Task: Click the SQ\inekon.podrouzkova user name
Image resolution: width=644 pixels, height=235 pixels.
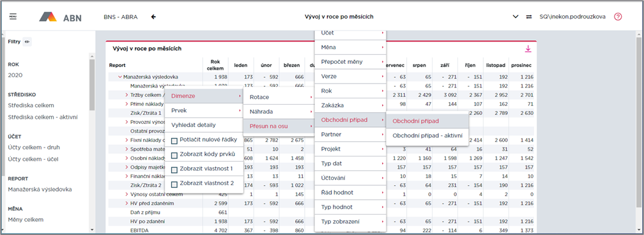Action: point(572,17)
